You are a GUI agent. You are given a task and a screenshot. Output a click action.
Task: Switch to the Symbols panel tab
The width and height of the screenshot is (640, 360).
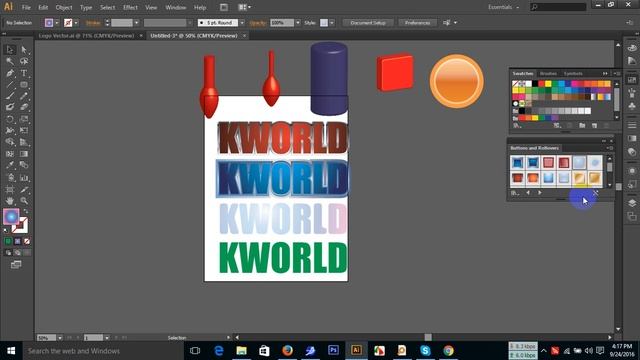tap(573, 73)
